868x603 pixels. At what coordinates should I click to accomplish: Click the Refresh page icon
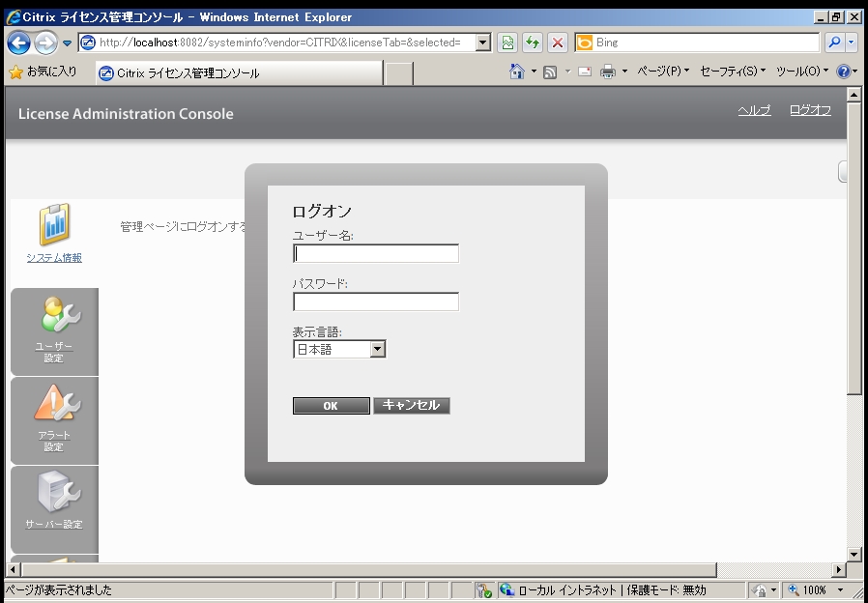(x=533, y=43)
